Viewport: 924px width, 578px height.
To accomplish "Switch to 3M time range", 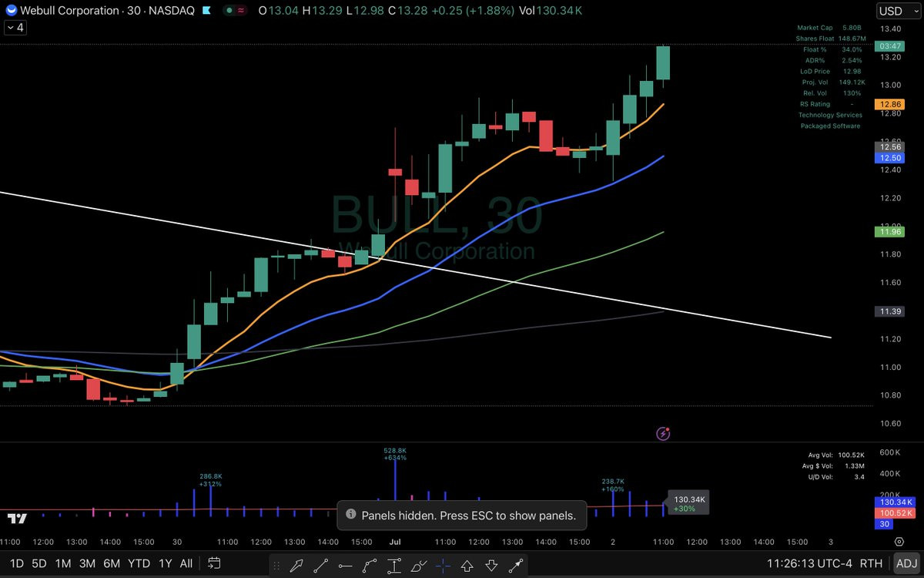I will pyautogui.click(x=88, y=563).
